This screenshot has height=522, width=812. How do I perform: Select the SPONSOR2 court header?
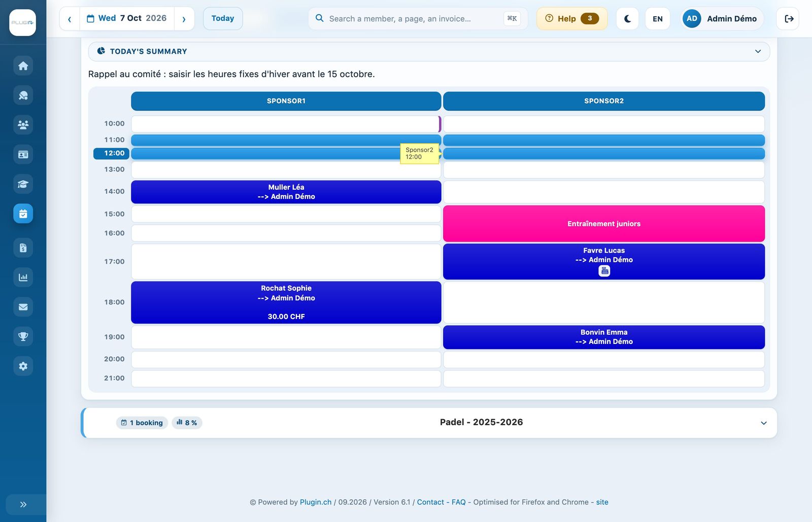pyautogui.click(x=604, y=101)
